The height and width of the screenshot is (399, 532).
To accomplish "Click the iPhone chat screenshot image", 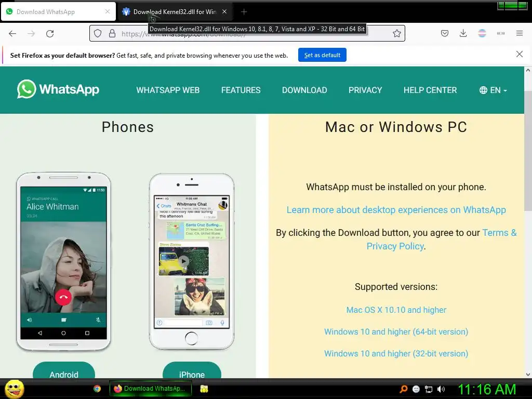I will [x=192, y=262].
